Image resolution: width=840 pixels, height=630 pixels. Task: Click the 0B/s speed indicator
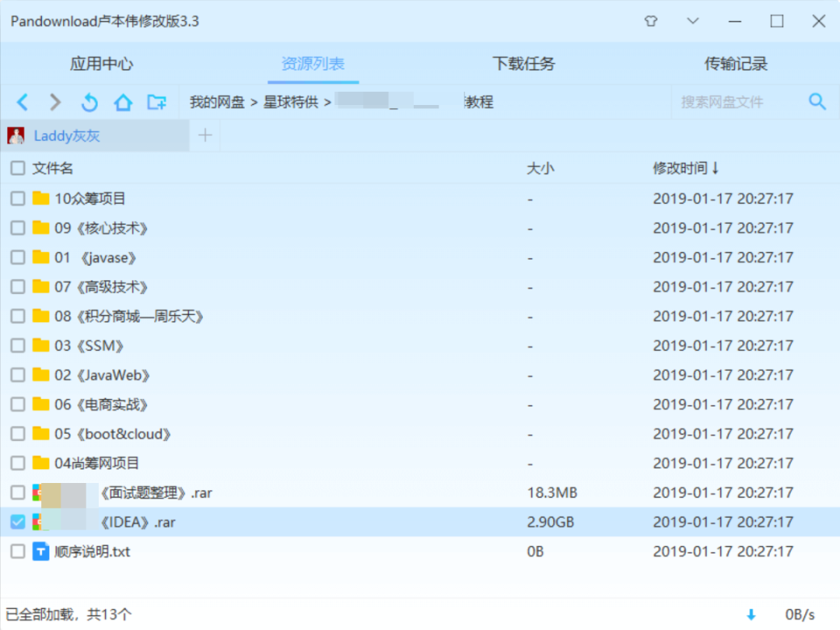coord(800,614)
